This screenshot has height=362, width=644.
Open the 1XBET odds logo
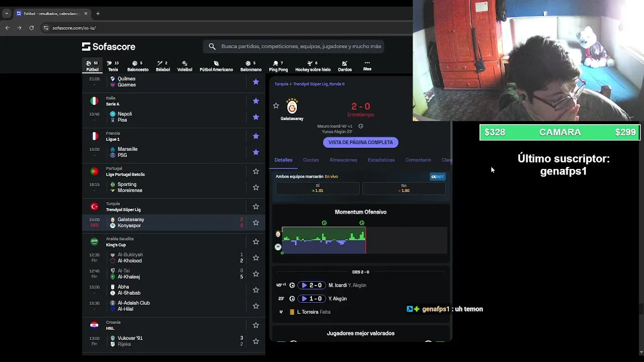(x=437, y=176)
